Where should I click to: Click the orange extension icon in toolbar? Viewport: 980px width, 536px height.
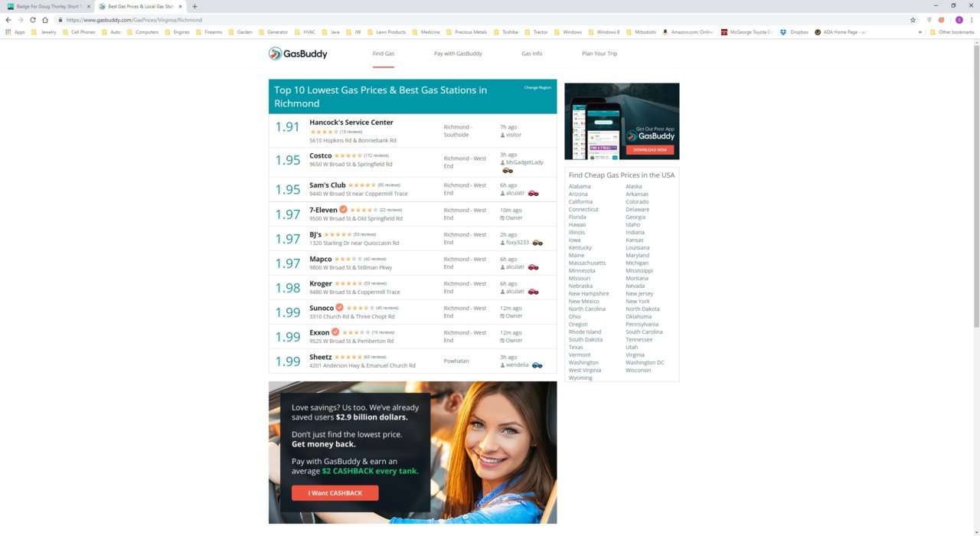point(941,20)
